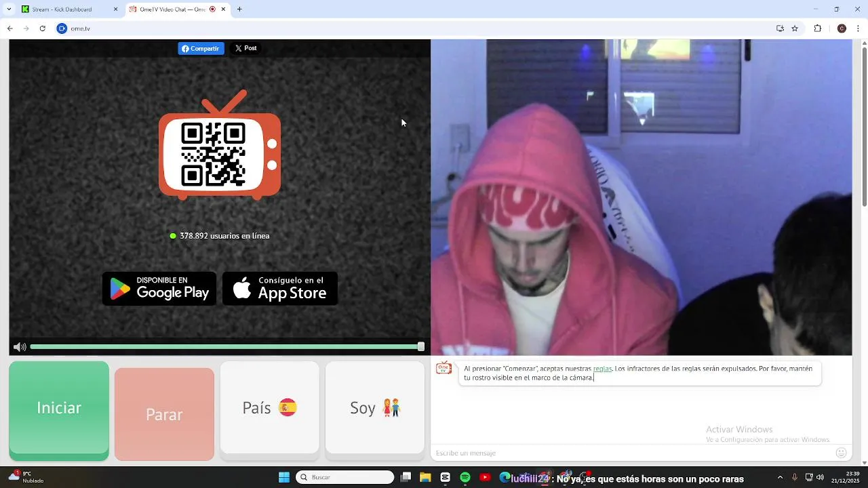Start chatting with the Iniciar button

59,411
